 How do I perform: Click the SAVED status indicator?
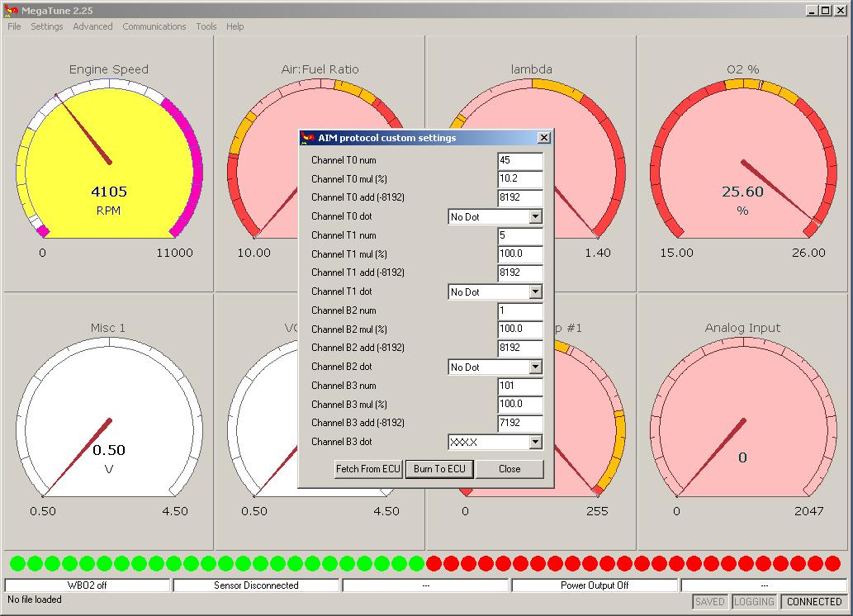tap(710, 602)
